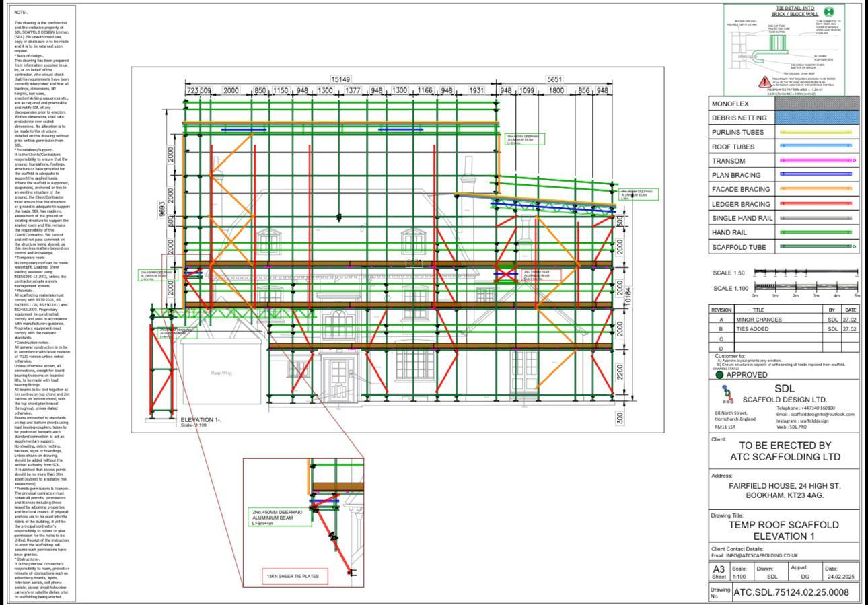Click the "NOTE-." heading of the notes column
The image size is (868, 605).
[21, 12]
